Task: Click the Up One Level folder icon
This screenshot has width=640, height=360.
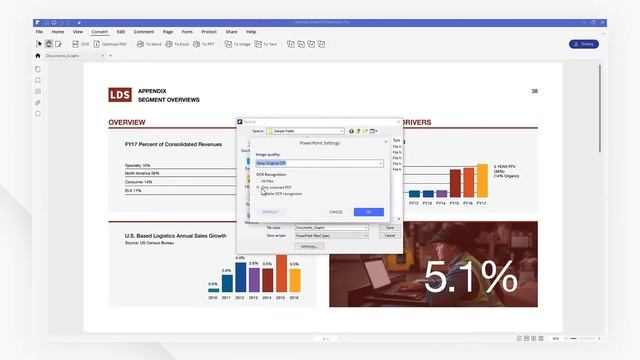Action: [358, 131]
